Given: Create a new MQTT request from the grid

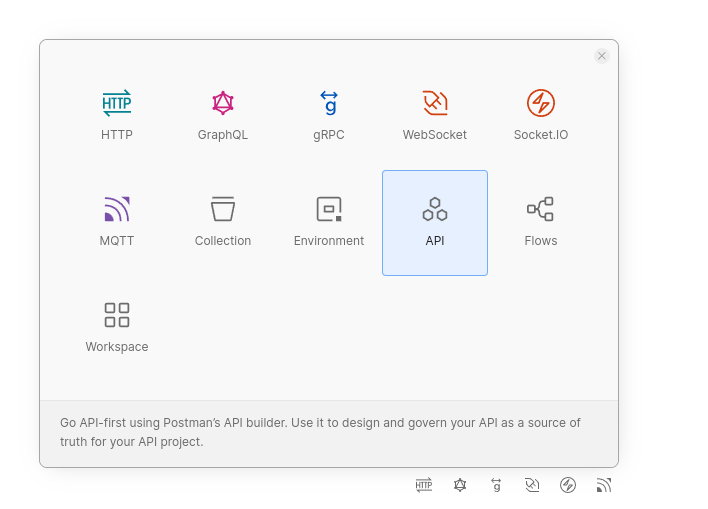Looking at the screenshot, I should (117, 222).
